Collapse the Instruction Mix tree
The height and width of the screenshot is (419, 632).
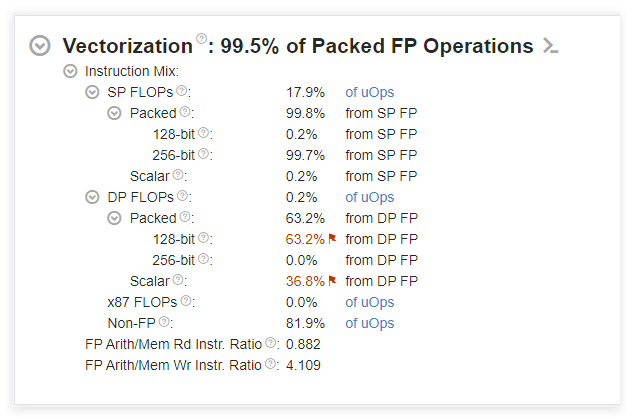(70, 71)
